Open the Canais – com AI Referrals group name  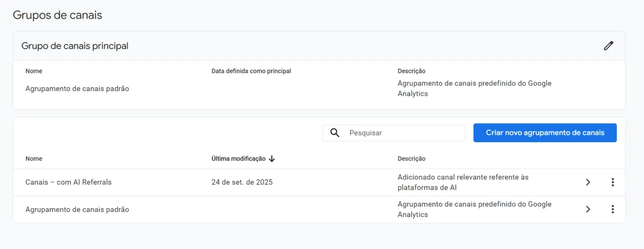[68, 182]
